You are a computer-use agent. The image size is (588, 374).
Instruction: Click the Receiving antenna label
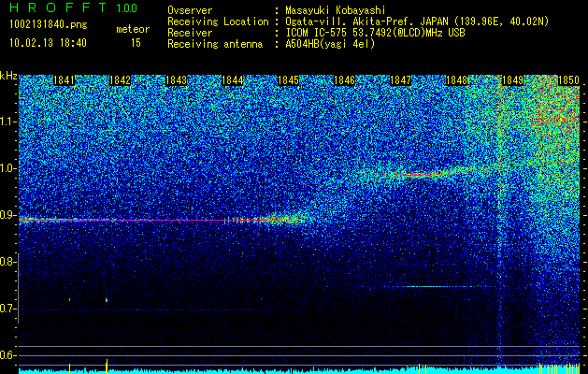[215, 44]
